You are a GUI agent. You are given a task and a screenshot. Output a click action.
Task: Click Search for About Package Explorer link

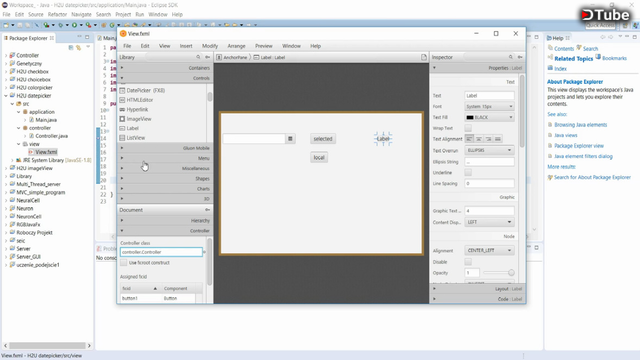[x=592, y=177]
